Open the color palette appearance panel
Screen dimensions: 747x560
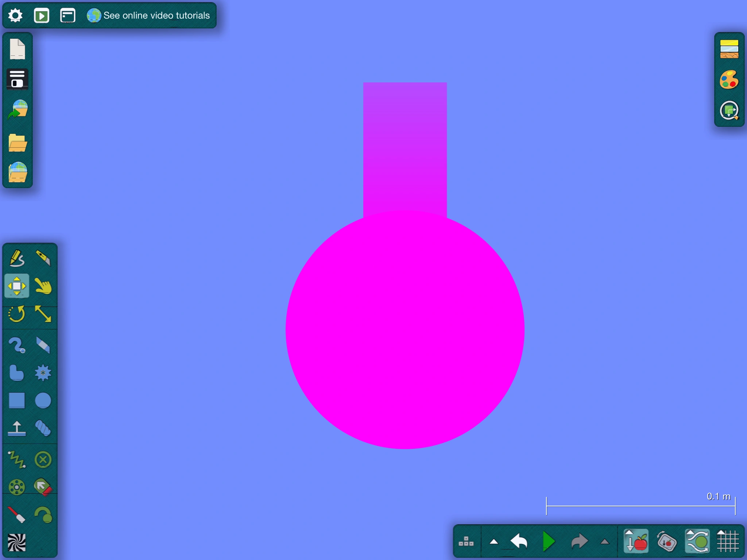(x=729, y=80)
